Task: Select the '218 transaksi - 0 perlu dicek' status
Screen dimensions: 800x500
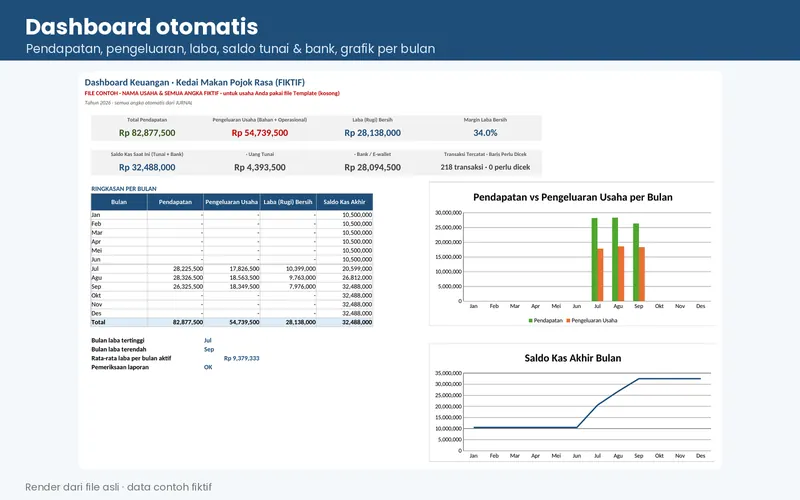Action: (485, 167)
